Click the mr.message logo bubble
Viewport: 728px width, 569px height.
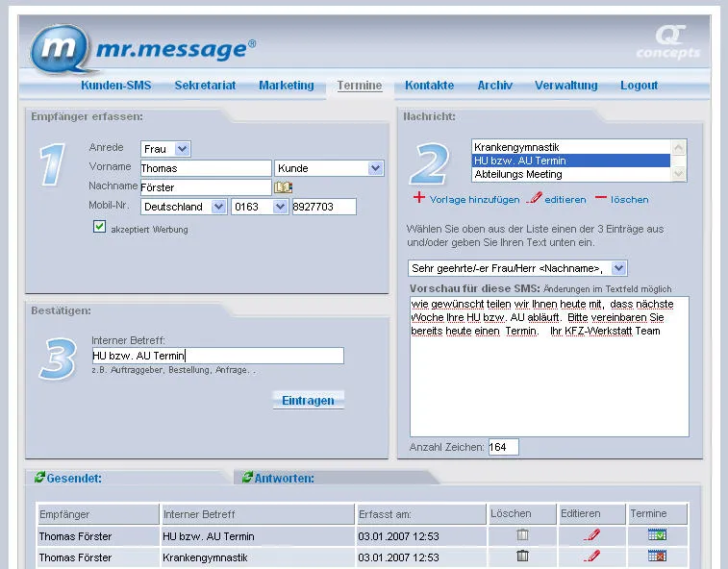(x=59, y=49)
